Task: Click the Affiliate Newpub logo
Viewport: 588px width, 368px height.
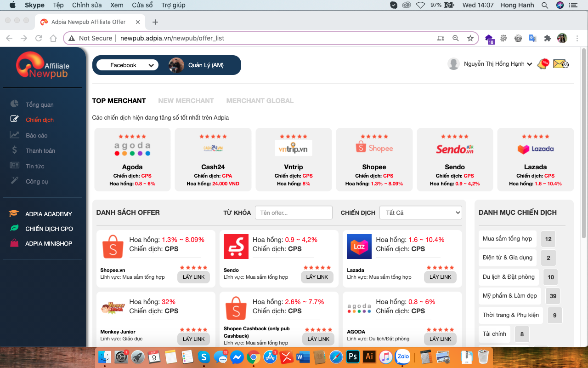Action: point(43,65)
